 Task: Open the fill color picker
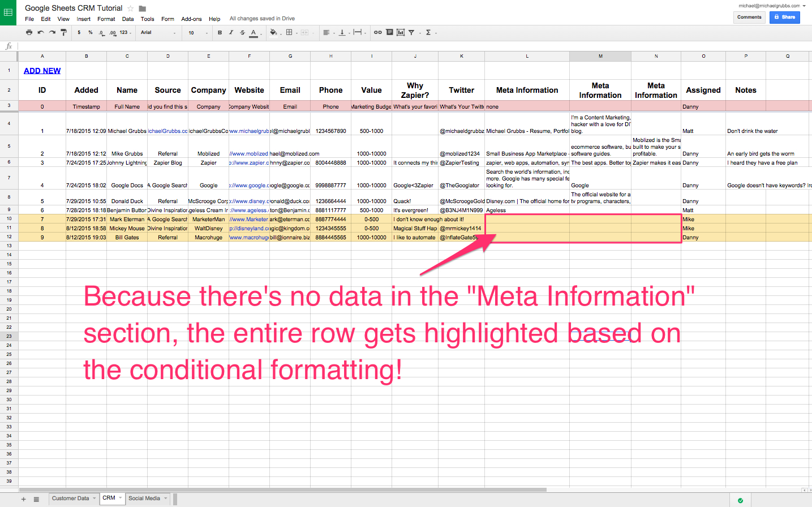[273, 32]
